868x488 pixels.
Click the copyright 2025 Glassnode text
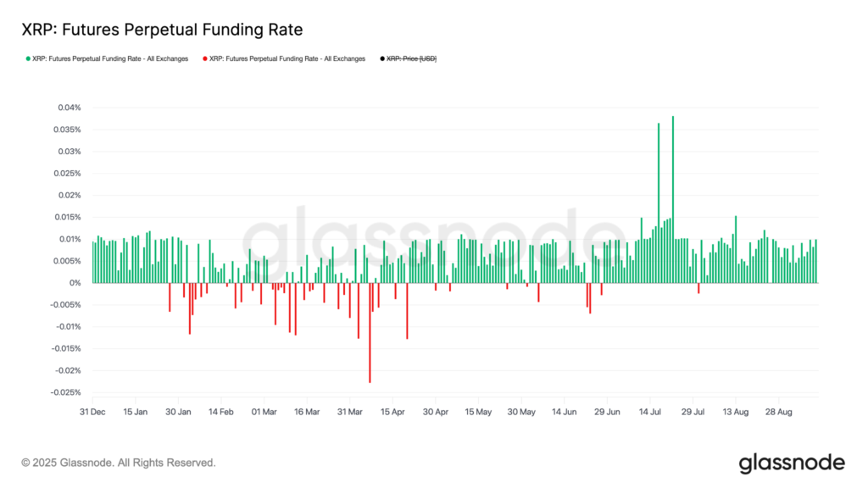click(x=119, y=463)
